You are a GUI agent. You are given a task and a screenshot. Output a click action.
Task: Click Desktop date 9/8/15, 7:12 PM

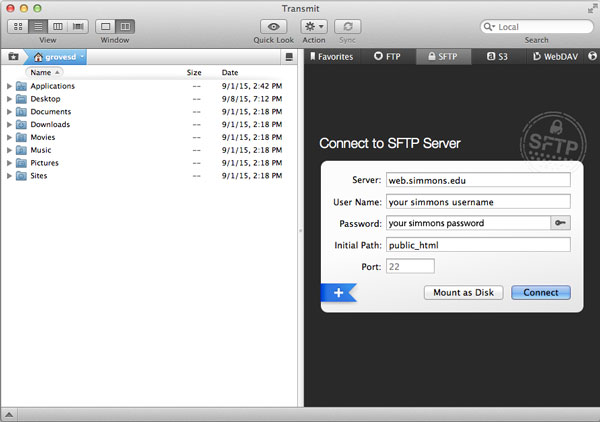click(x=252, y=99)
